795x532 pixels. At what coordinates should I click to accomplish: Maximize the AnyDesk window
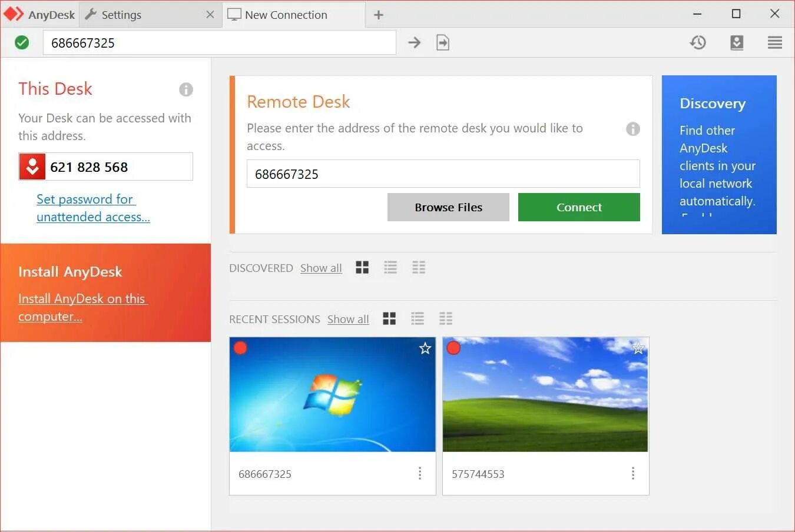point(736,14)
